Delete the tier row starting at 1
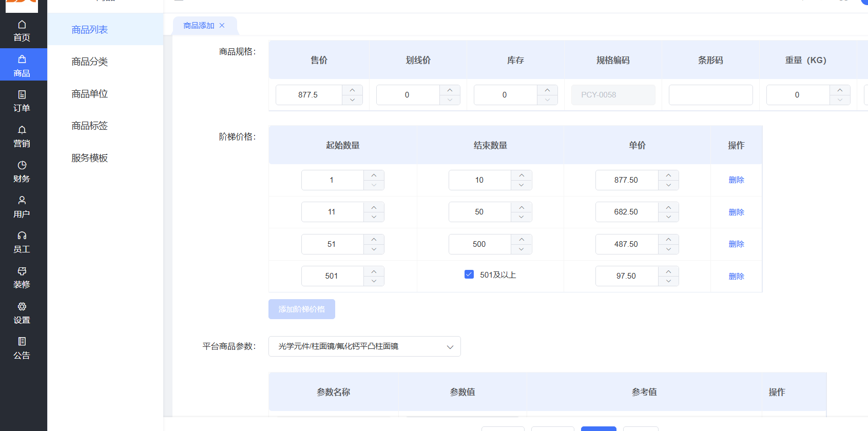This screenshot has height=431, width=868. click(x=736, y=180)
